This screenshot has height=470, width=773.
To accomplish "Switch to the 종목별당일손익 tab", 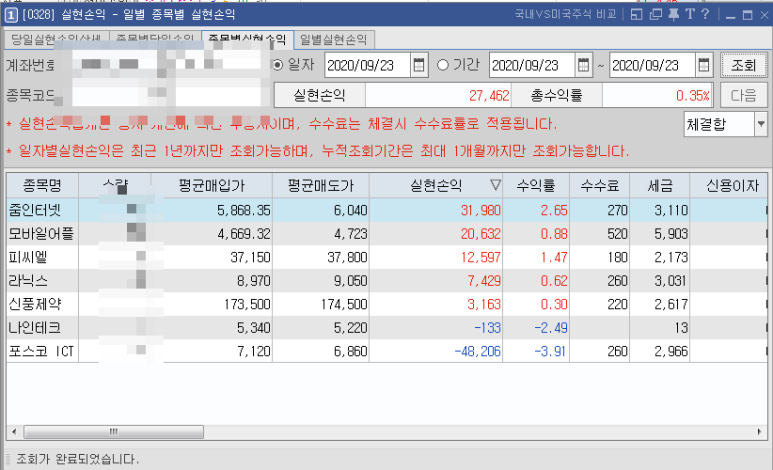I will point(155,39).
